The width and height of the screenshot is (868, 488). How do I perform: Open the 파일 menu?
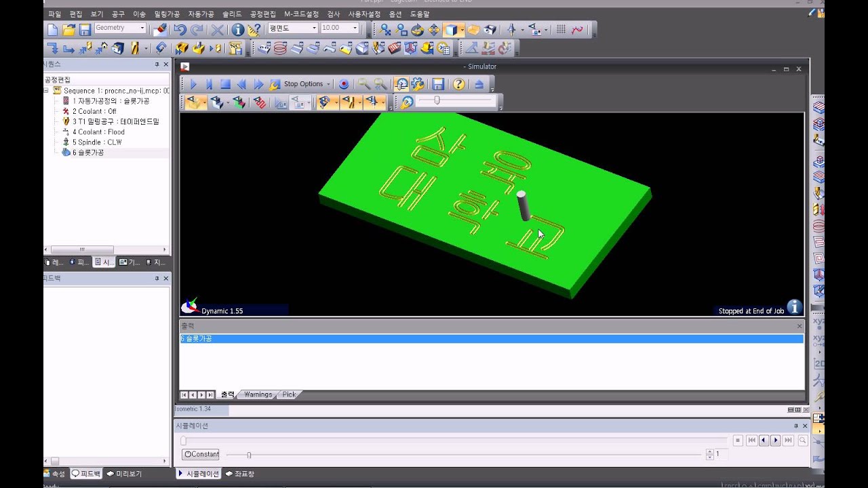[54, 14]
